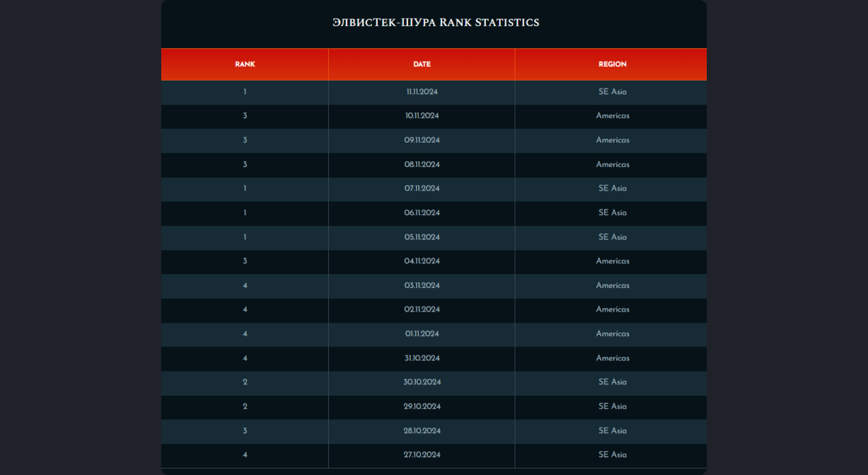Select the 02.11.2024 date cell
The image size is (868, 475).
pyautogui.click(x=422, y=309)
